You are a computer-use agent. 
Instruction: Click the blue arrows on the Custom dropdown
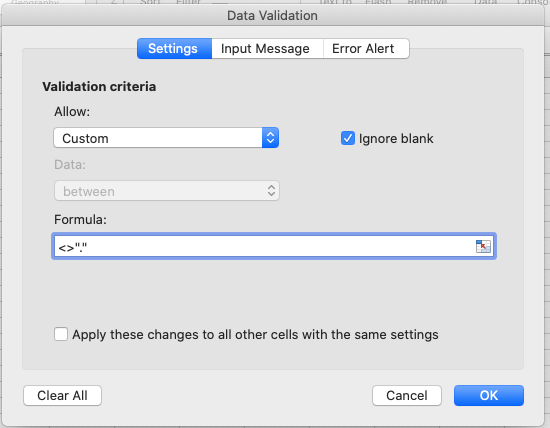click(270, 138)
